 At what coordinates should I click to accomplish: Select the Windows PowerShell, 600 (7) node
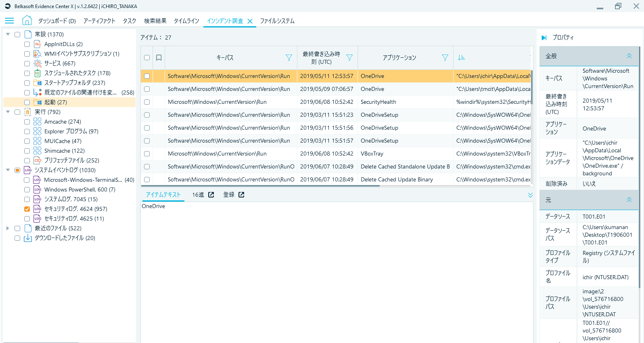click(x=80, y=189)
